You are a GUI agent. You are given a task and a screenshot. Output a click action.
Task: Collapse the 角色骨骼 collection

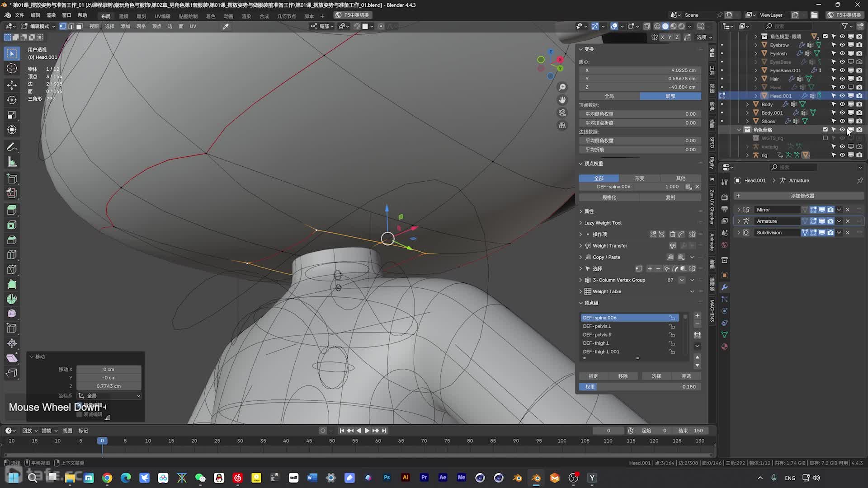click(x=739, y=130)
